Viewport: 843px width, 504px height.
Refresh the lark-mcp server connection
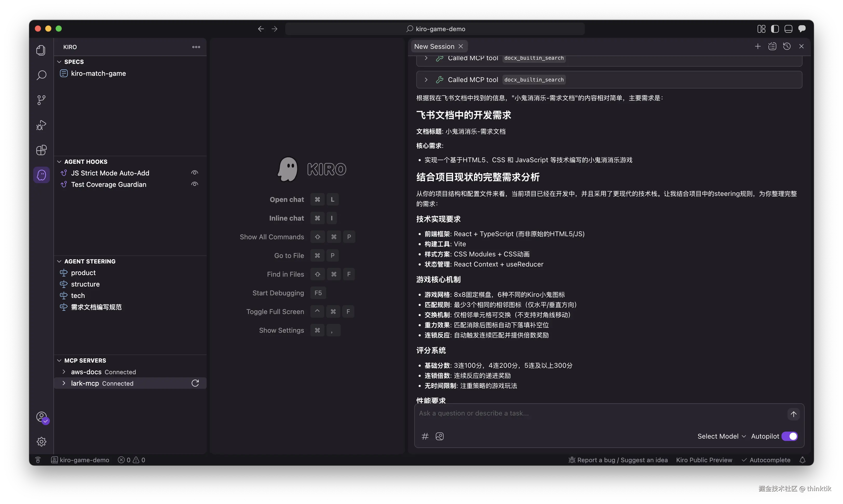(x=195, y=383)
